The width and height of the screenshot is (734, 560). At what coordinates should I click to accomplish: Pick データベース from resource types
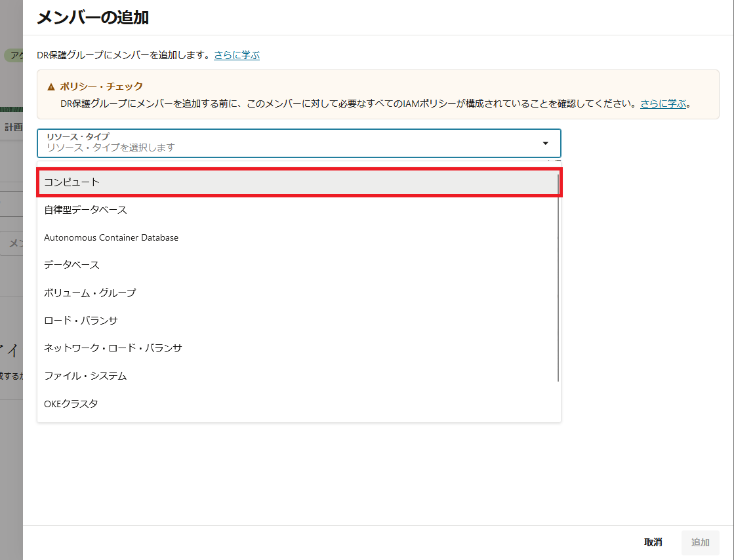click(71, 265)
